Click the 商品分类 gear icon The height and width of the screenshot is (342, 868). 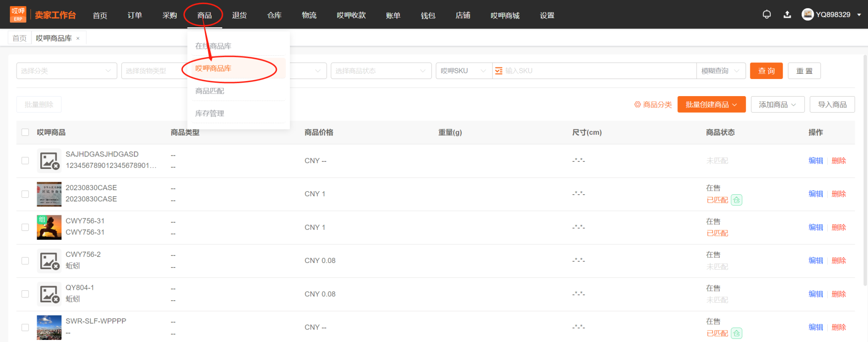(x=638, y=105)
